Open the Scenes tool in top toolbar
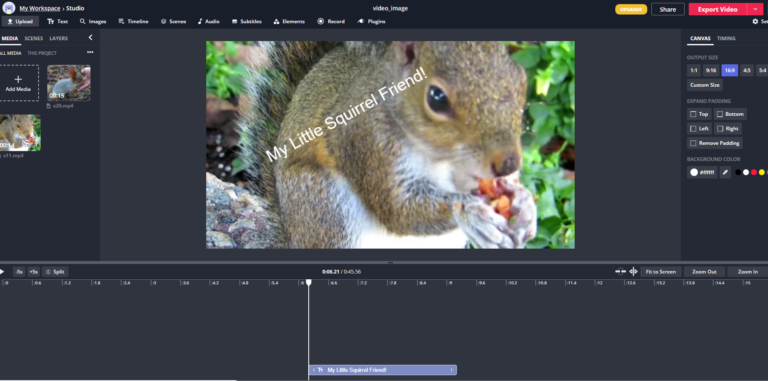Viewport: 768px width, 381px height. click(173, 22)
